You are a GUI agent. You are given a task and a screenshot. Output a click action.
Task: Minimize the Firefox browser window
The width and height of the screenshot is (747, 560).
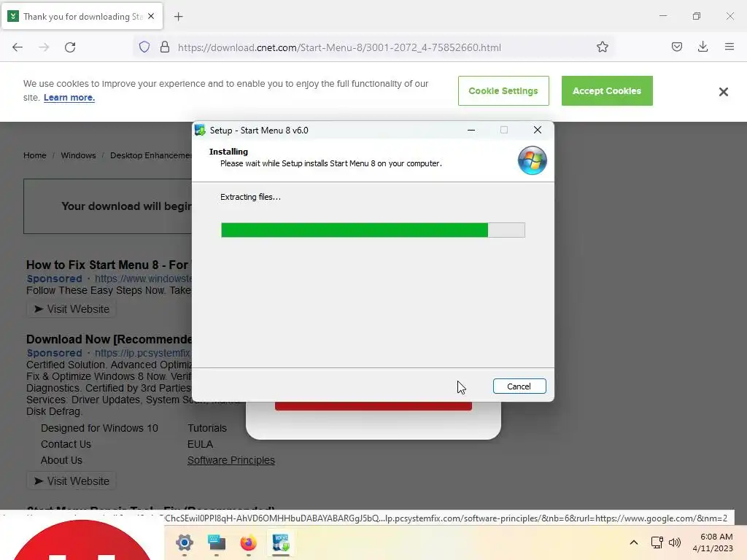point(663,16)
